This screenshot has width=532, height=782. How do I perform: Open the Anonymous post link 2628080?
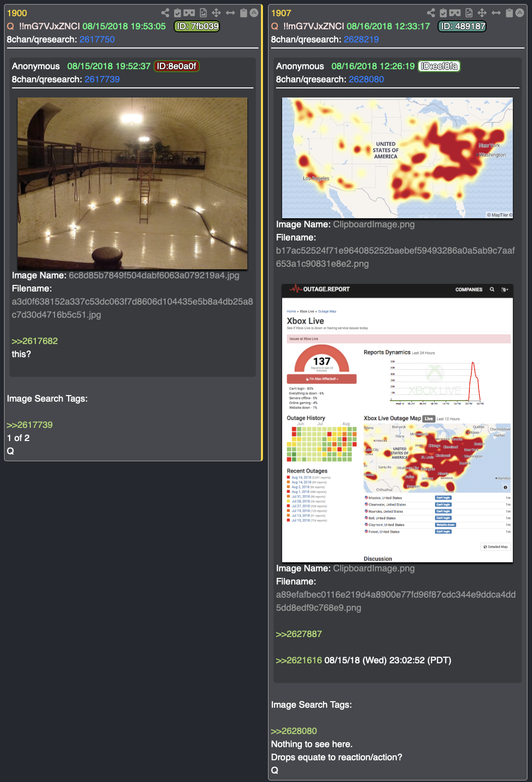point(366,79)
